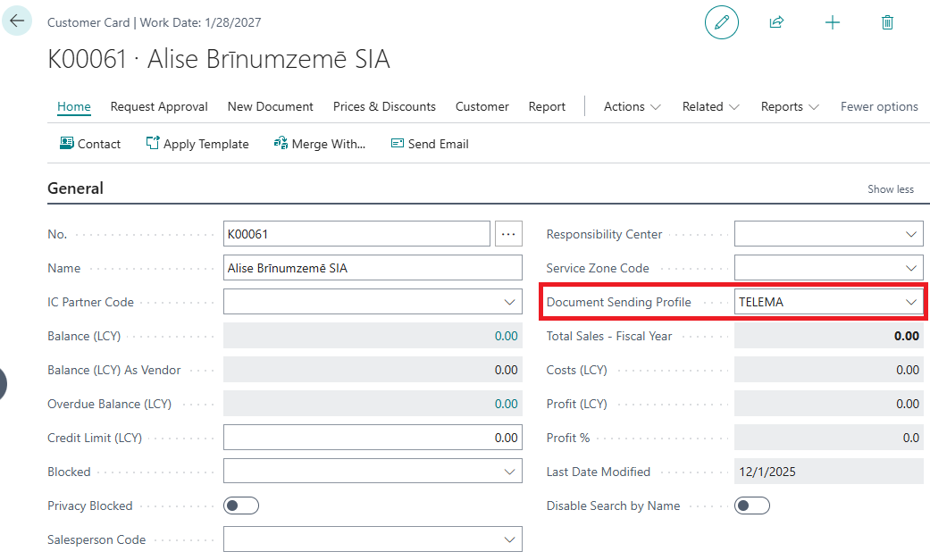Click the share icon
930x560 pixels.
click(776, 22)
